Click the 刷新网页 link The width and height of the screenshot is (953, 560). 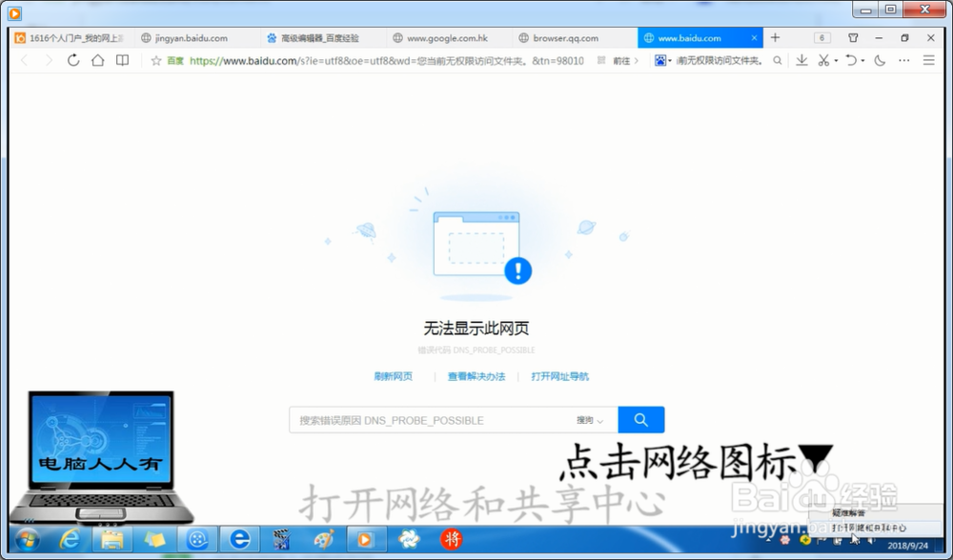(x=394, y=376)
